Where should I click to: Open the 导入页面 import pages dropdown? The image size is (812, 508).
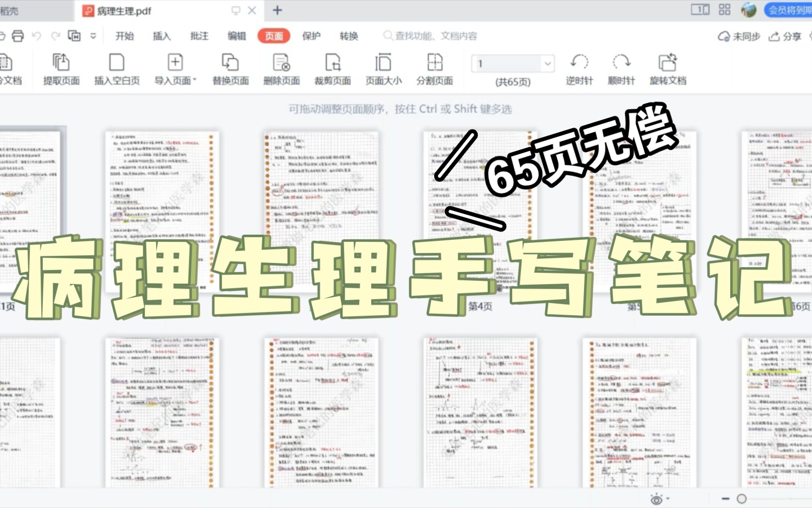coord(175,70)
